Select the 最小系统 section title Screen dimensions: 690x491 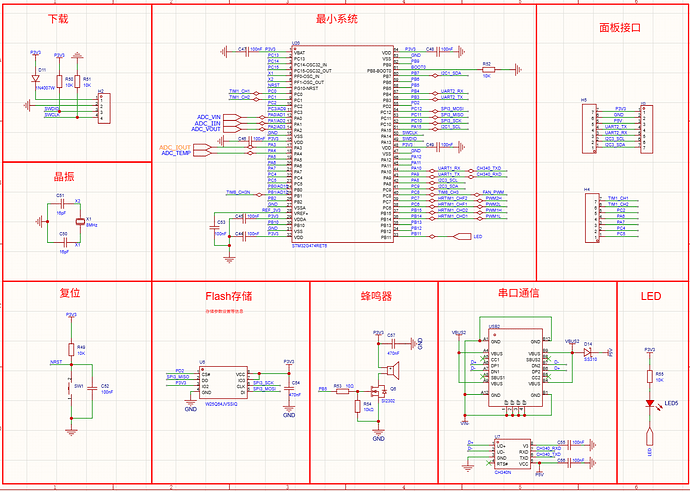[337, 19]
